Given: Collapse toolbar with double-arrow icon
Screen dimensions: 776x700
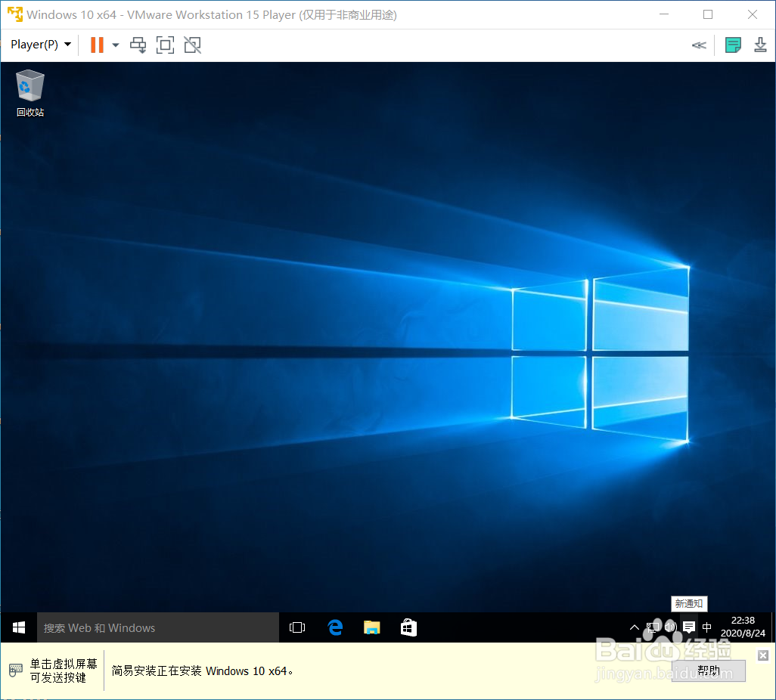Looking at the screenshot, I should point(699,45).
